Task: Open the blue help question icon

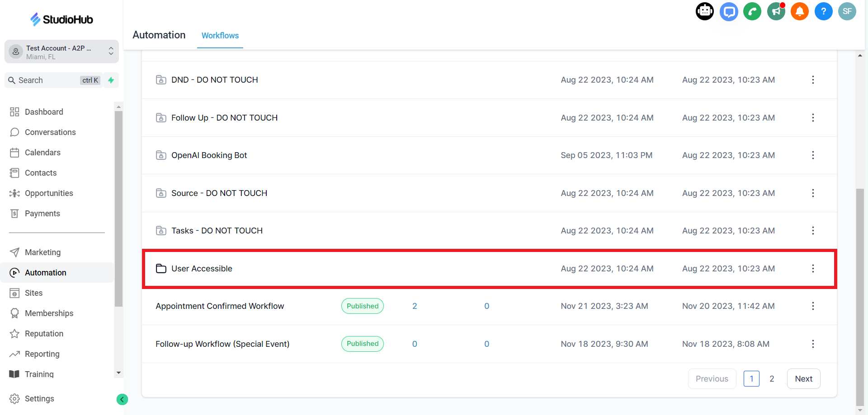Action: tap(823, 11)
